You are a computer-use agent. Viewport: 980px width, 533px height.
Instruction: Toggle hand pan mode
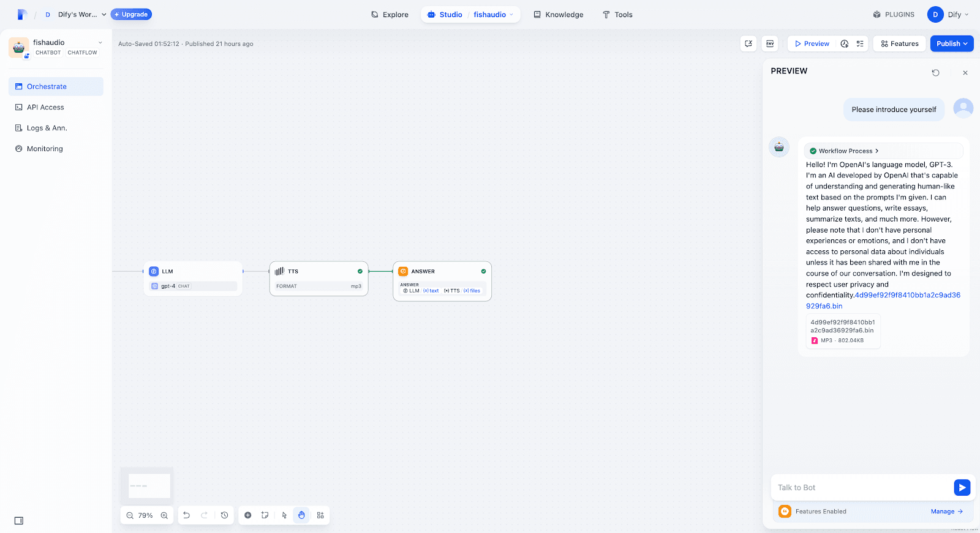point(301,515)
